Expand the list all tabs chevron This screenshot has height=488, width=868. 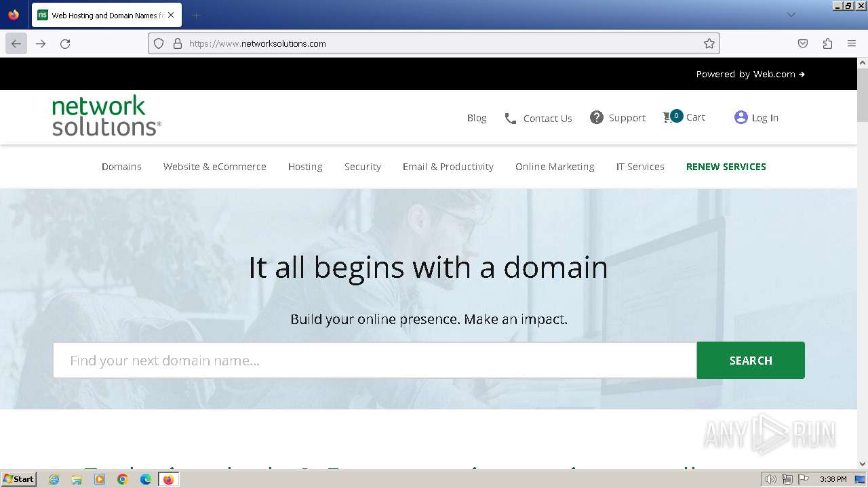click(791, 15)
